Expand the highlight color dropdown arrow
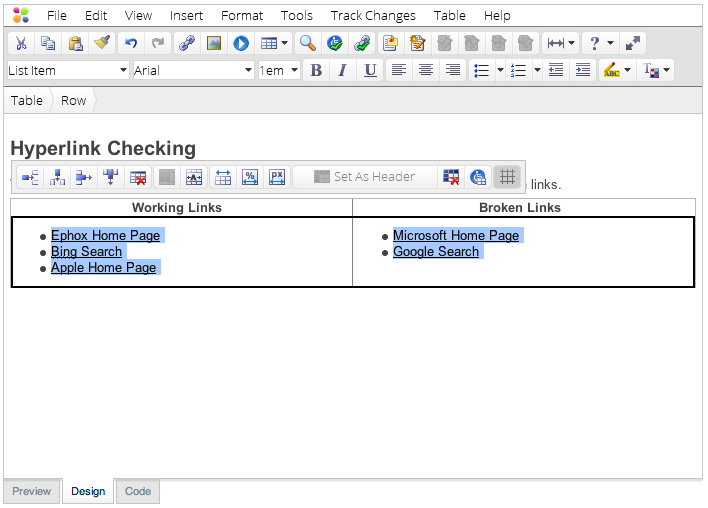The image size is (708, 508). (x=628, y=70)
